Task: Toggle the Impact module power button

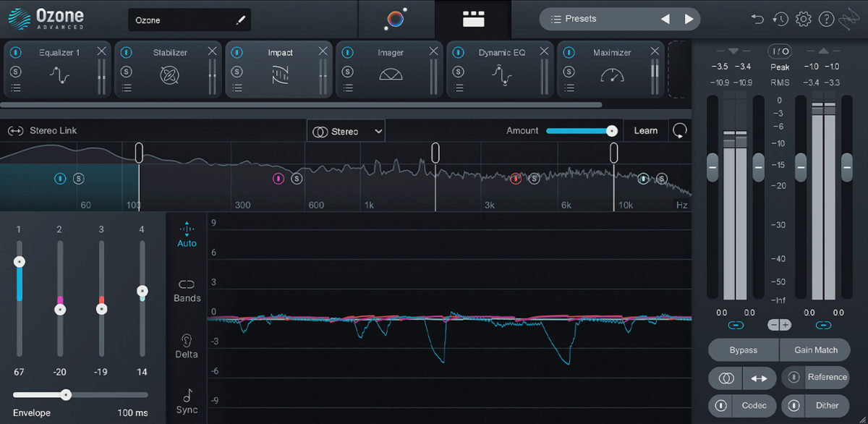Action: click(x=237, y=53)
